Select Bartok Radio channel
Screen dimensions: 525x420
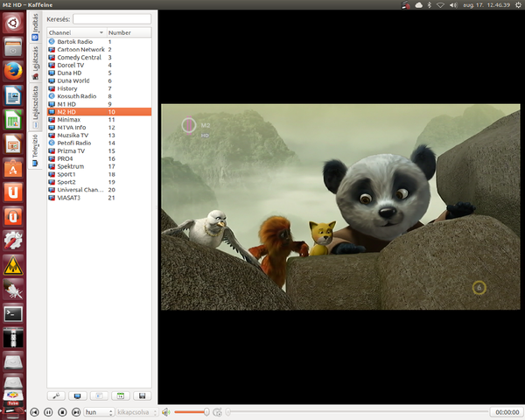(99, 41)
